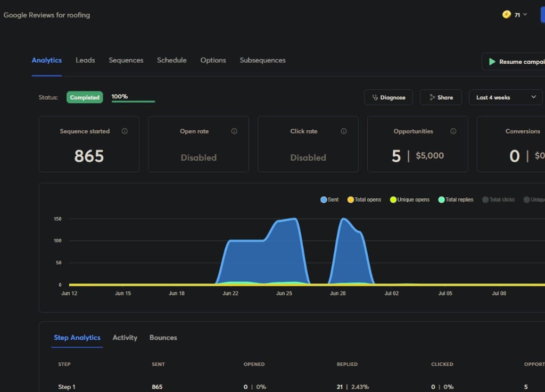This screenshot has height=392, width=545.
Task: Click the Opportunities info icon
Action: (x=453, y=131)
